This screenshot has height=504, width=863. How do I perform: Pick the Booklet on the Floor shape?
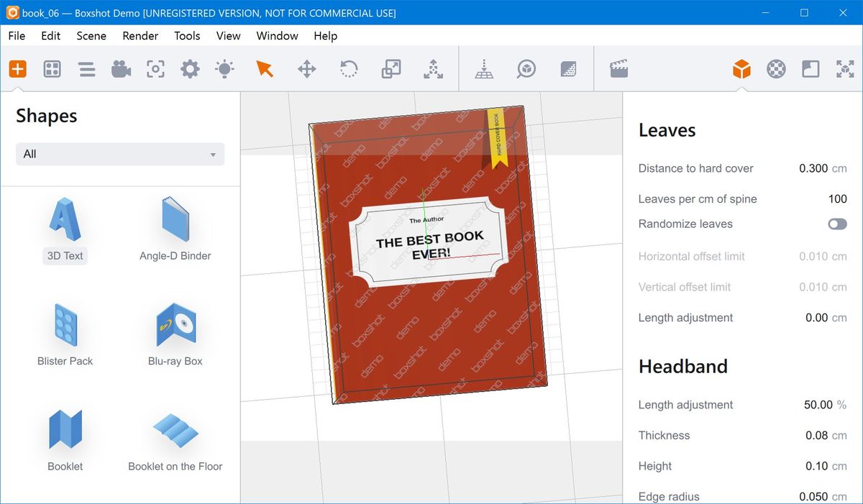click(x=175, y=440)
